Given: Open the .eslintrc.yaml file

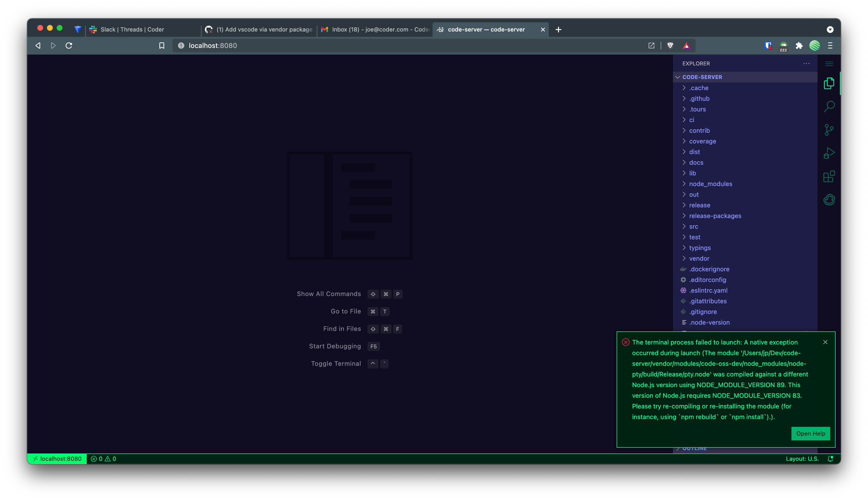Looking at the screenshot, I should [745, 290].
